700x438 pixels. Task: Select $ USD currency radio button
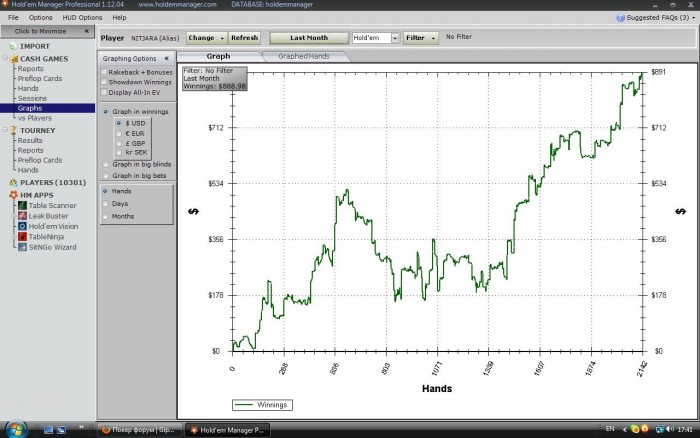[x=119, y=123]
